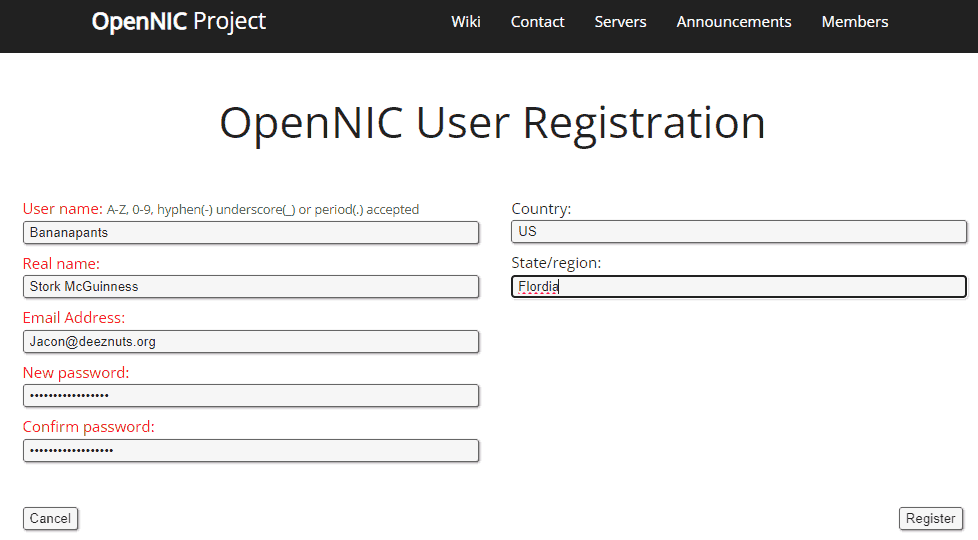Open the OpenNIC Project home link
The image size is (978, 540).
178,22
